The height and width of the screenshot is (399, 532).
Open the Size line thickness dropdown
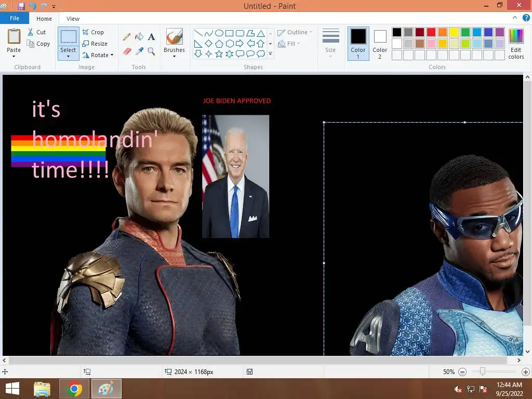click(x=330, y=43)
